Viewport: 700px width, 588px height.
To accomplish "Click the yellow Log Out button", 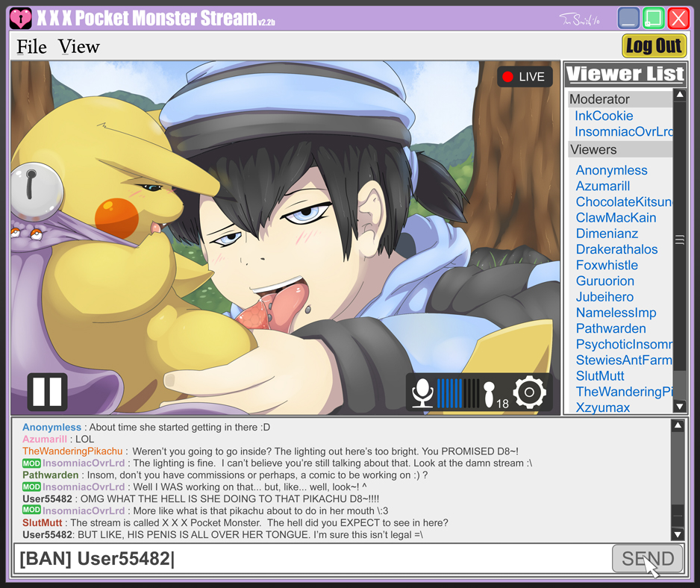I will pyautogui.click(x=654, y=46).
